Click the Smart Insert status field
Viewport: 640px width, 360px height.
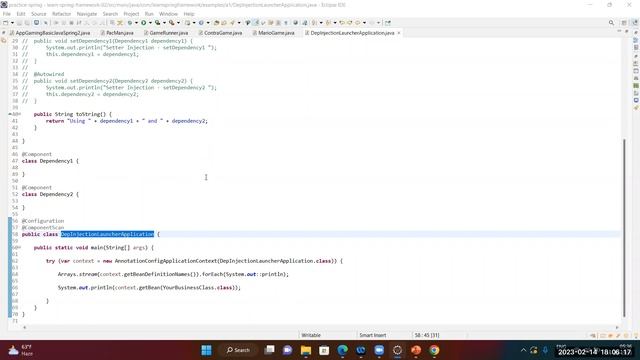coord(373,335)
